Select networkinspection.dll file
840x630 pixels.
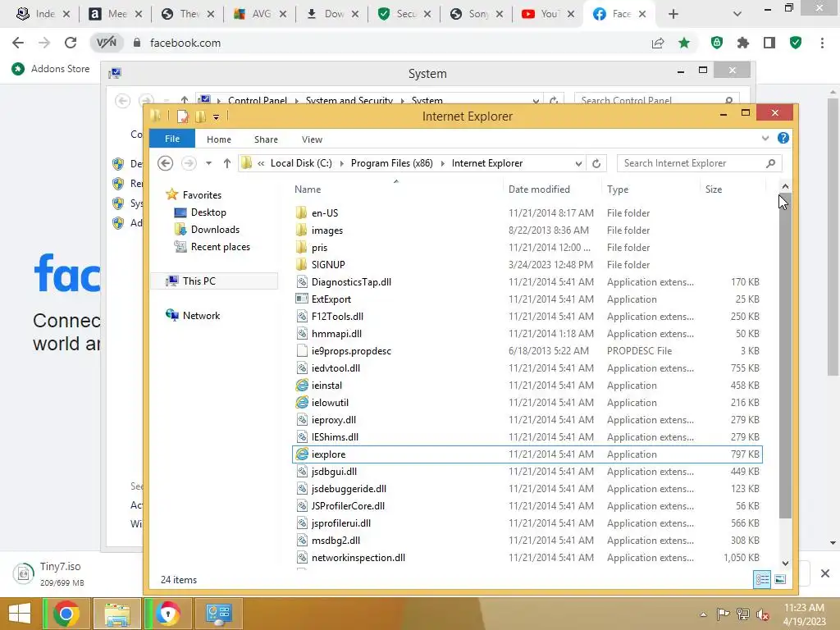(358, 558)
